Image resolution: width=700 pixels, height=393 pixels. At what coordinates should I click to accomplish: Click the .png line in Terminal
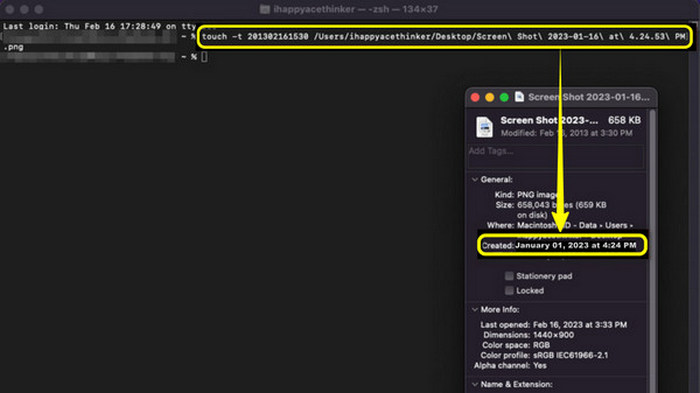point(13,47)
